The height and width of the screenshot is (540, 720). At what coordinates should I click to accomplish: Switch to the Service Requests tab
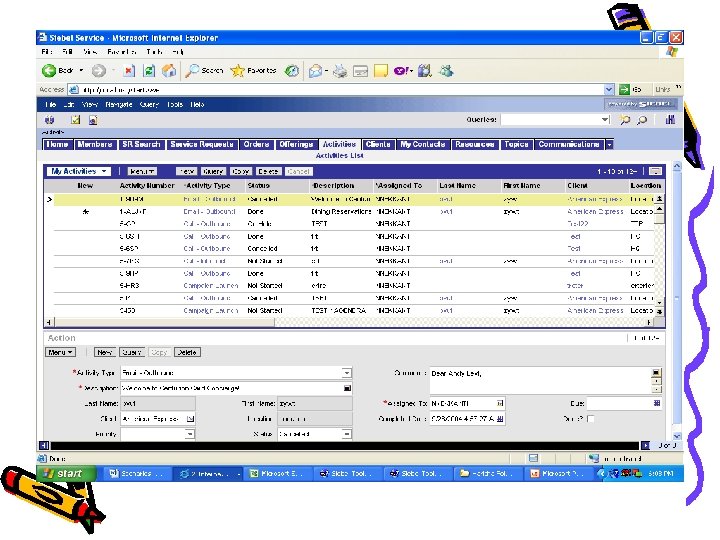point(202,144)
